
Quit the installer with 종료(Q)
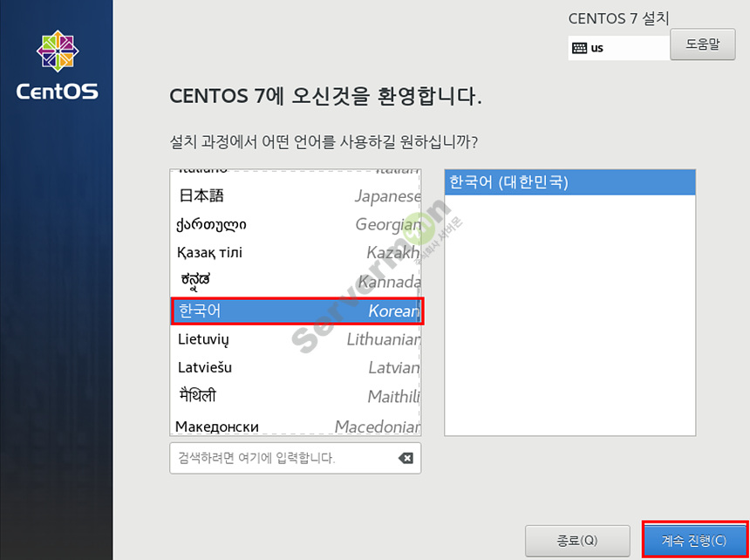point(577,541)
